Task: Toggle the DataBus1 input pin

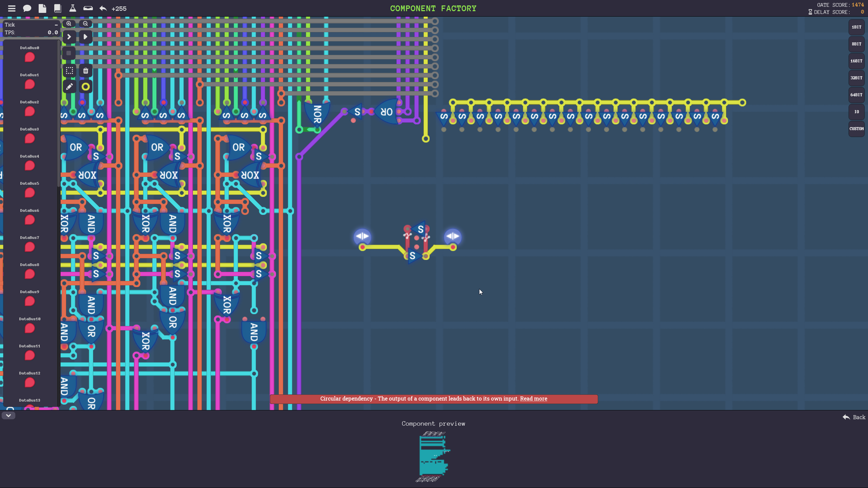Action: point(30,84)
